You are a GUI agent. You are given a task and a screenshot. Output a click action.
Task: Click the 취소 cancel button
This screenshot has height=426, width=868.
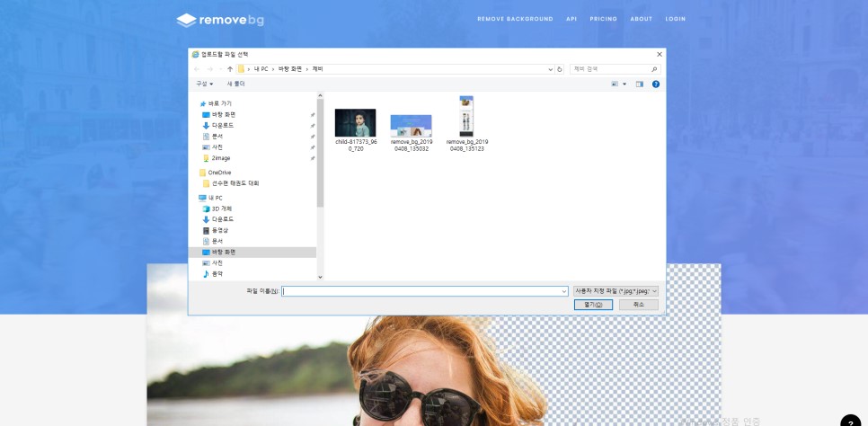click(x=639, y=305)
